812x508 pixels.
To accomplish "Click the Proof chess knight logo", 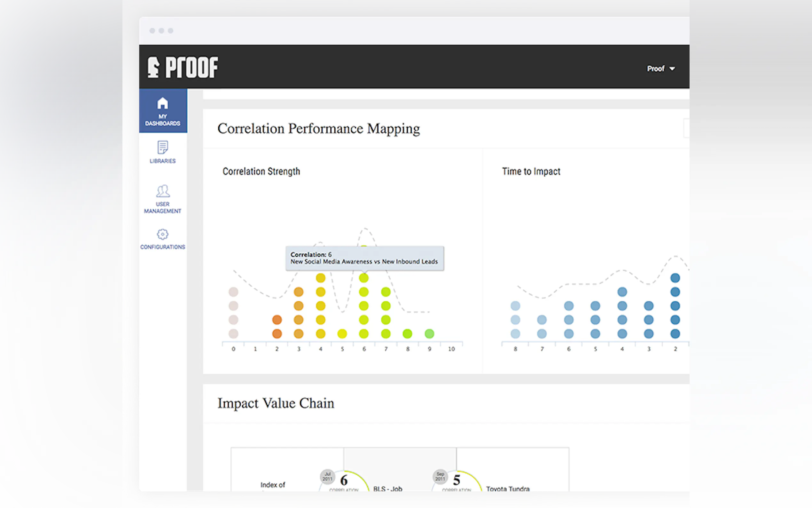I will 154,67.
